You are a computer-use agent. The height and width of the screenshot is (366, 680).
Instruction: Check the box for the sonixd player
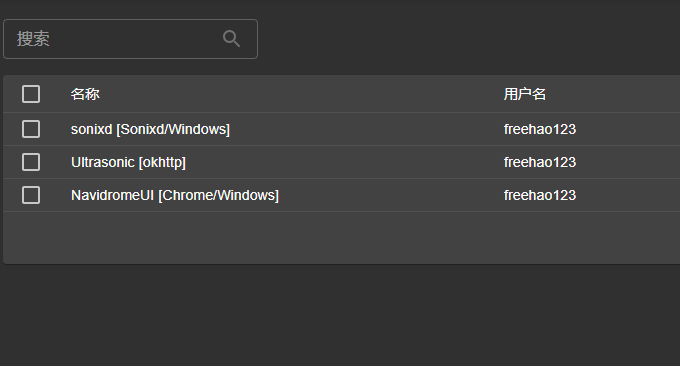[31, 129]
